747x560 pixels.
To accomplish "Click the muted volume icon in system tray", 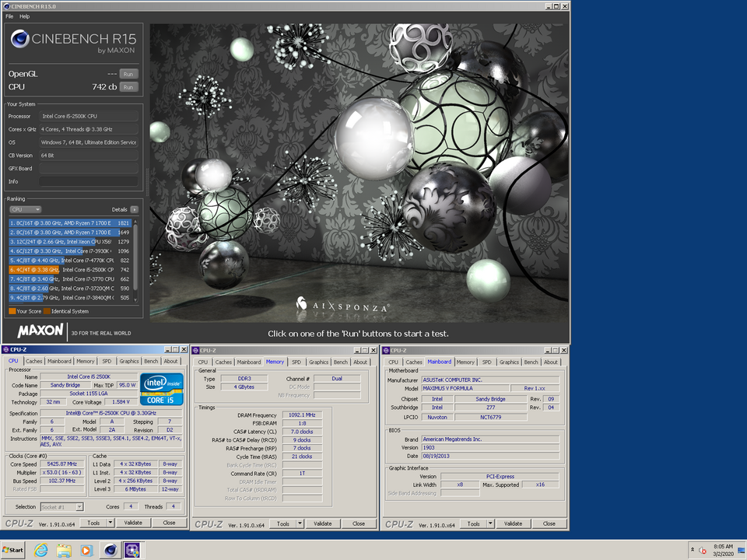I will [703, 551].
